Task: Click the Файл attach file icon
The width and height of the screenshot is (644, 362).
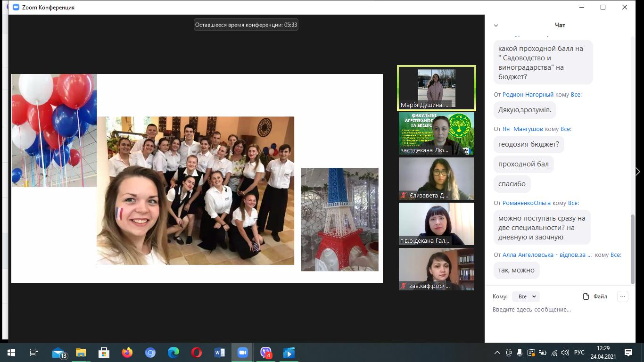Action: (x=586, y=296)
